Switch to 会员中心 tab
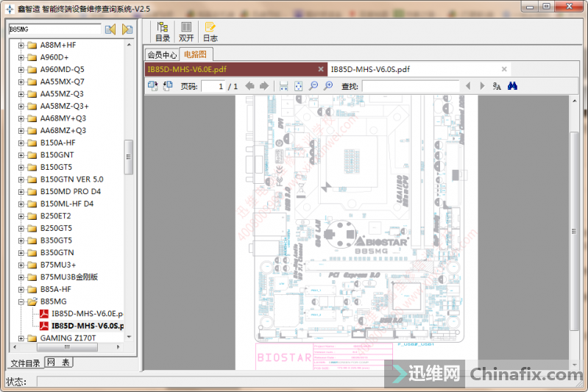 point(162,54)
